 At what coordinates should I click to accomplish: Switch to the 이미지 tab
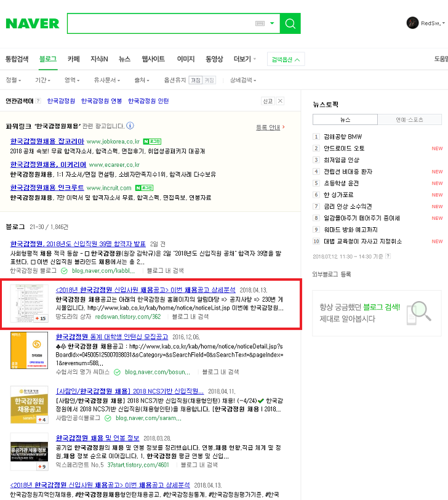pyautogui.click(x=186, y=59)
